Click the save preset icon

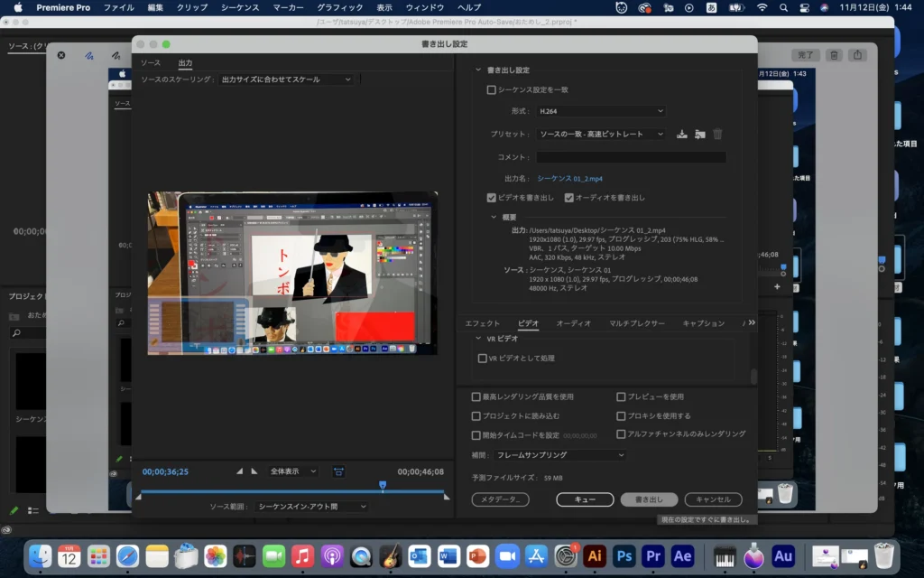(x=682, y=134)
